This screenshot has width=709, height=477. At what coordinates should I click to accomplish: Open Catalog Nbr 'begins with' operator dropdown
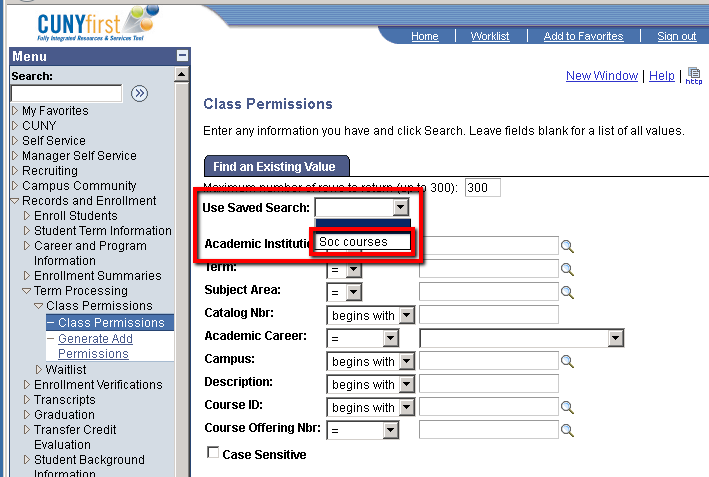tap(405, 315)
